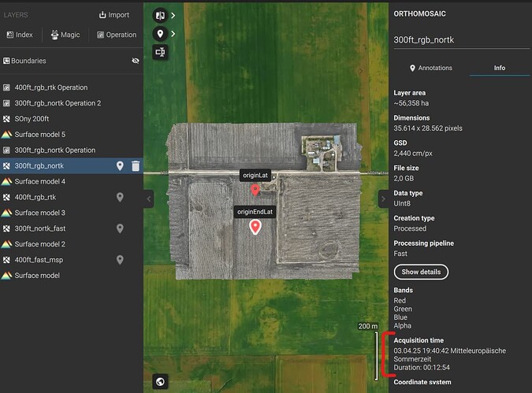This screenshot has height=393, width=532.
Task: Select 300ft_rgb_nortk Operation 2 layer
Action: (x=71, y=103)
